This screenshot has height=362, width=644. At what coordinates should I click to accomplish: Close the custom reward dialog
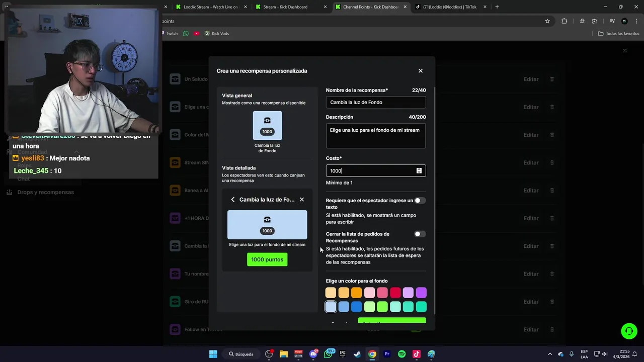click(421, 71)
